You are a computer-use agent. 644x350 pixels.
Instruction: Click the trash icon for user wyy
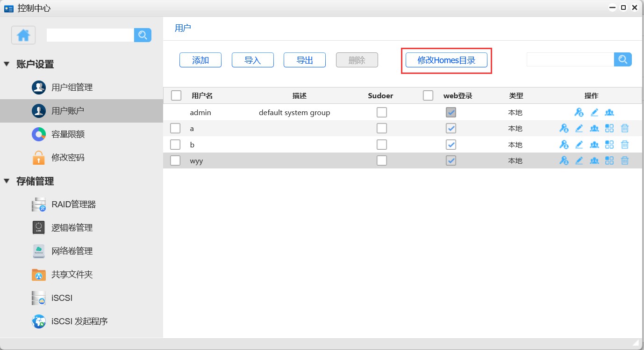click(x=625, y=160)
